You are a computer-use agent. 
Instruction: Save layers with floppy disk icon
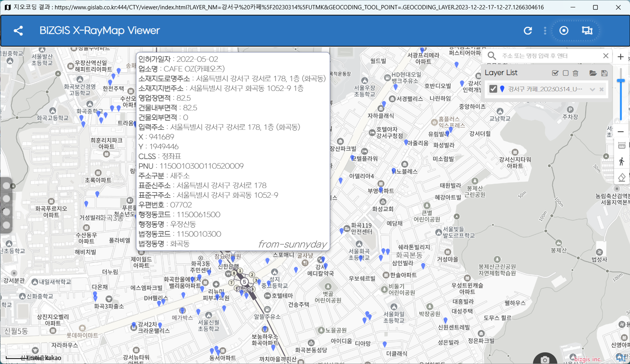(604, 73)
